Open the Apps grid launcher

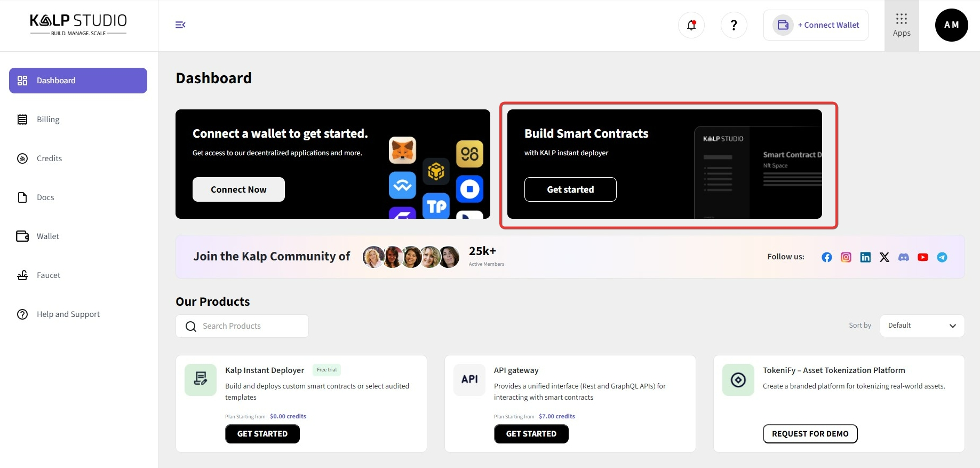(901, 25)
